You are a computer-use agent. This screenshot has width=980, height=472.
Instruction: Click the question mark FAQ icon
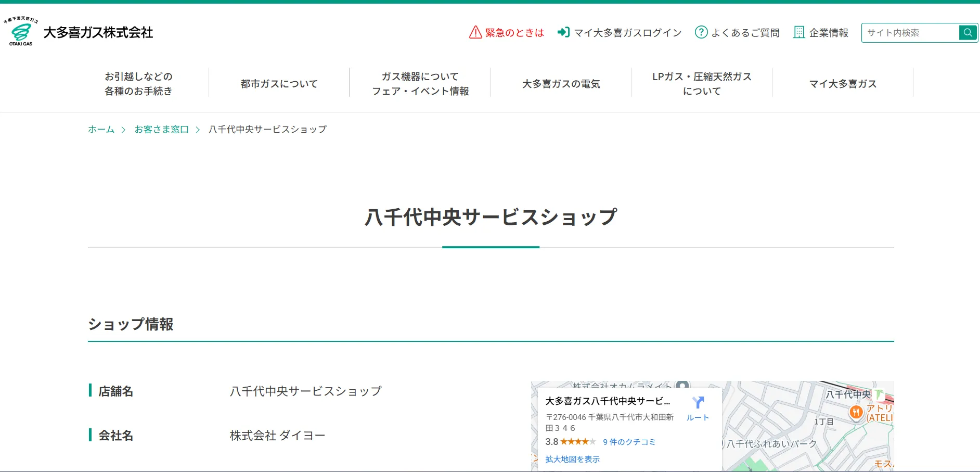point(701,32)
